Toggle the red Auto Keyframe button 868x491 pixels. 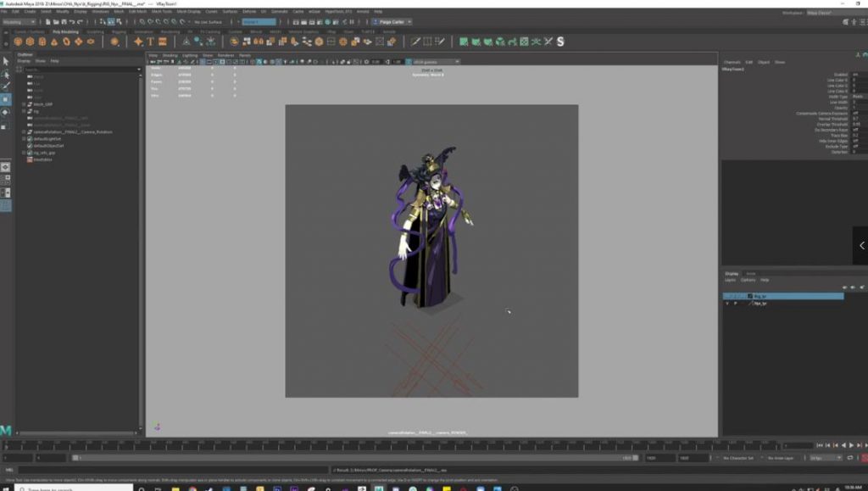click(x=864, y=458)
